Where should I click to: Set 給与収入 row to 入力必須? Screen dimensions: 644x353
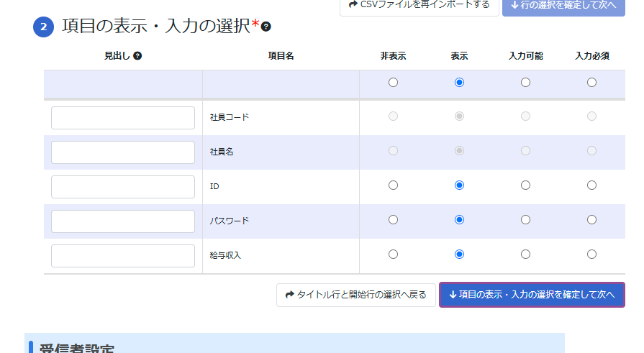(x=591, y=254)
